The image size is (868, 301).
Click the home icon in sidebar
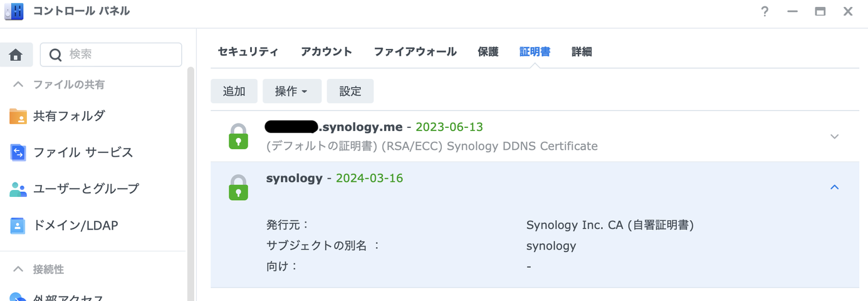(x=16, y=55)
